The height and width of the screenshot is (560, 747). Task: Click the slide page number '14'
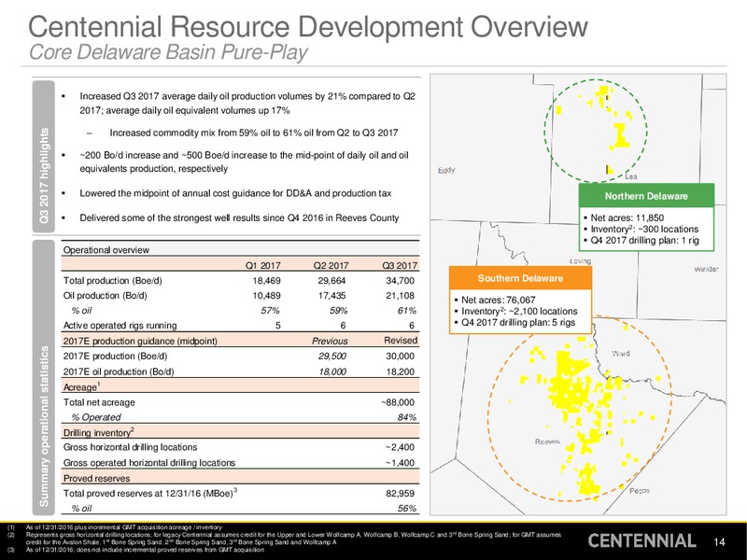[719, 541]
